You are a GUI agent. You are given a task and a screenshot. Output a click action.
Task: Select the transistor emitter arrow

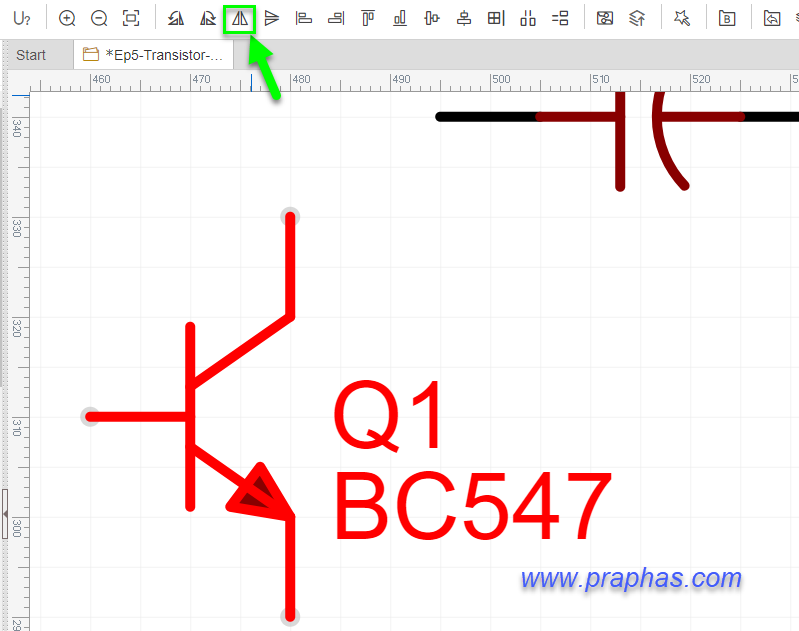[260, 491]
